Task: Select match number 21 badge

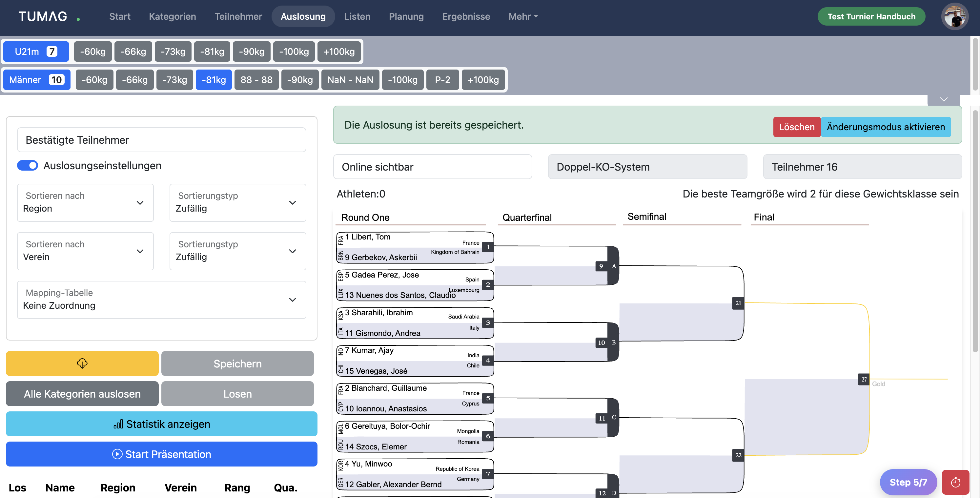Action: [x=738, y=303]
